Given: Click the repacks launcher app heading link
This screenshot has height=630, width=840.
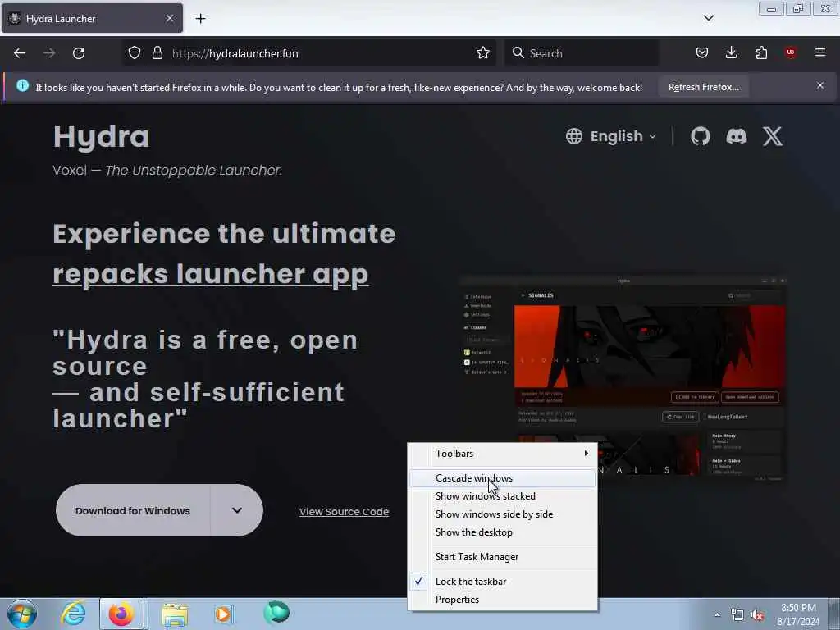Looking at the screenshot, I should (x=211, y=274).
